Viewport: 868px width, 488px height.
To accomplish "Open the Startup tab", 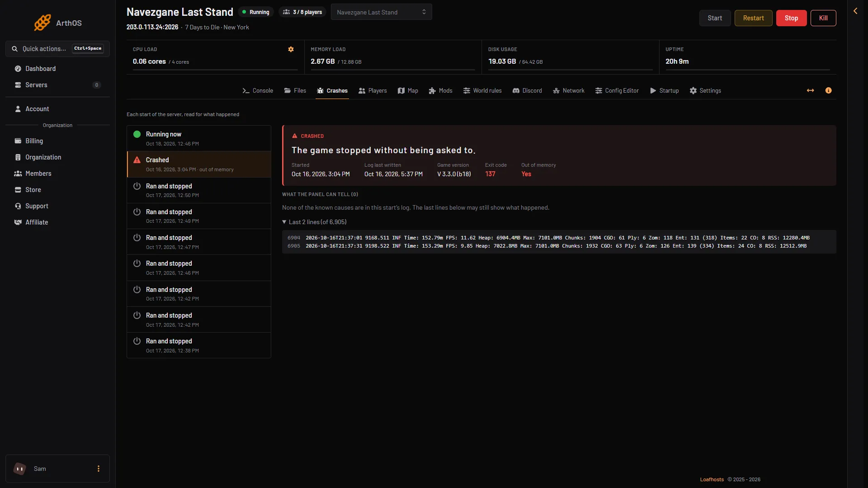I will tap(665, 91).
